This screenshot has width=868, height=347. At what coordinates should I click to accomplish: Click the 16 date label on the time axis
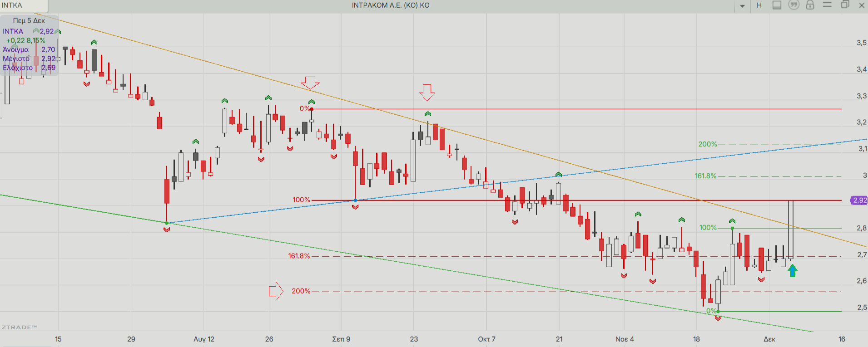842,339
